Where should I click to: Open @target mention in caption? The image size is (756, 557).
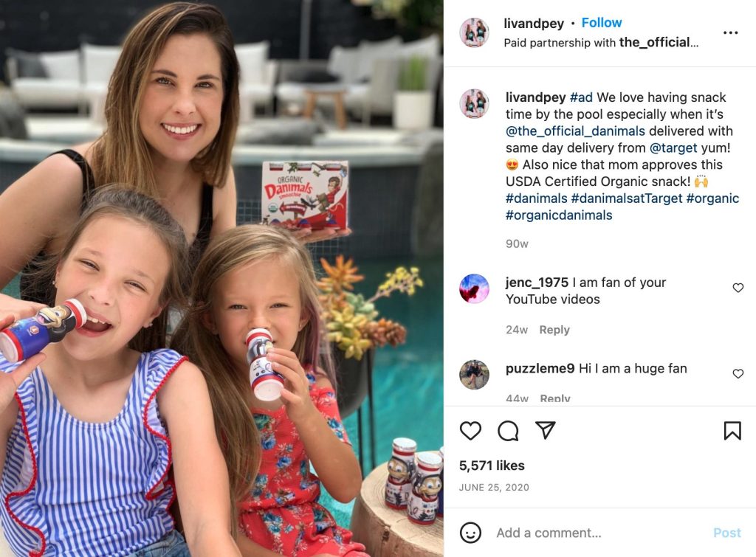[673, 148]
